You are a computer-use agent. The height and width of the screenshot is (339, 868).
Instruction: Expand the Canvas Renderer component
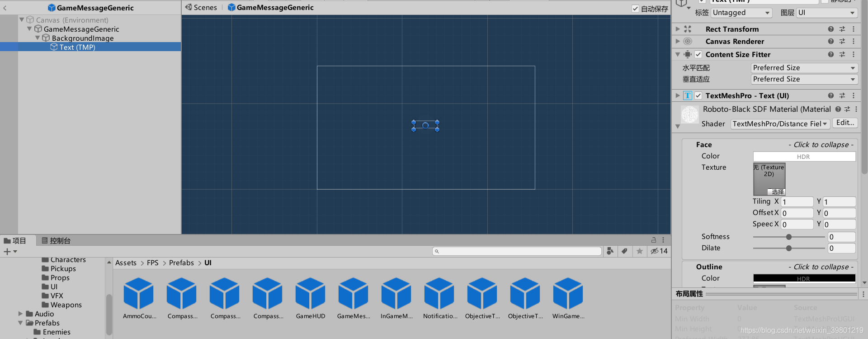pos(677,41)
